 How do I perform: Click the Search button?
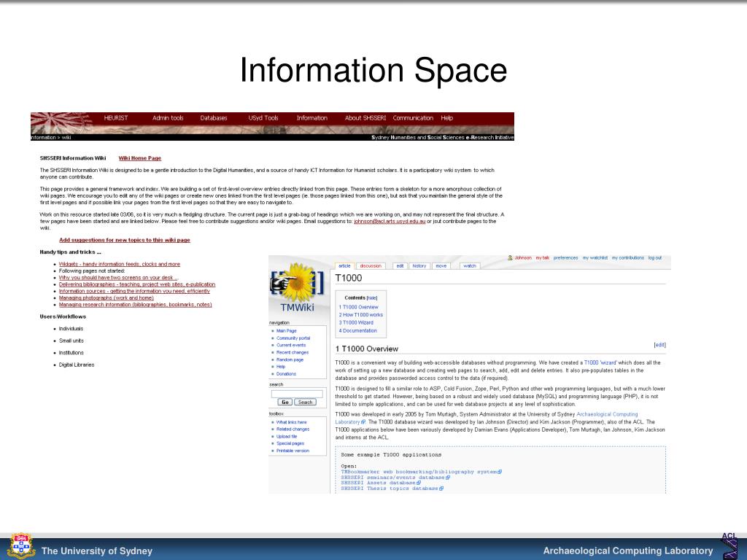click(x=305, y=402)
